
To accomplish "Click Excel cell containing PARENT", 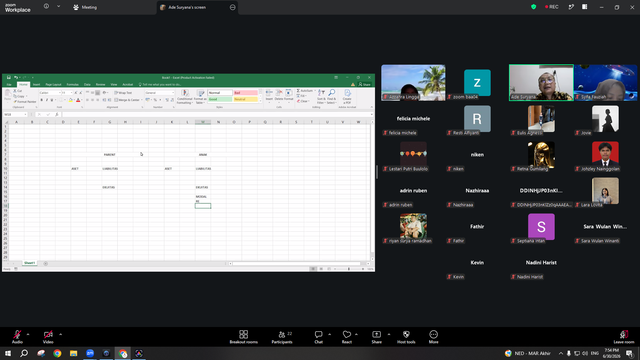I will tap(109, 155).
